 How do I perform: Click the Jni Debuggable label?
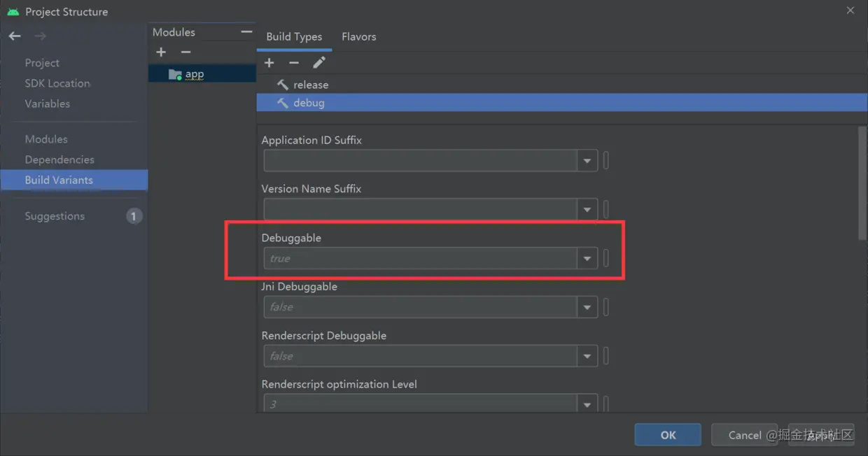coord(299,287)
